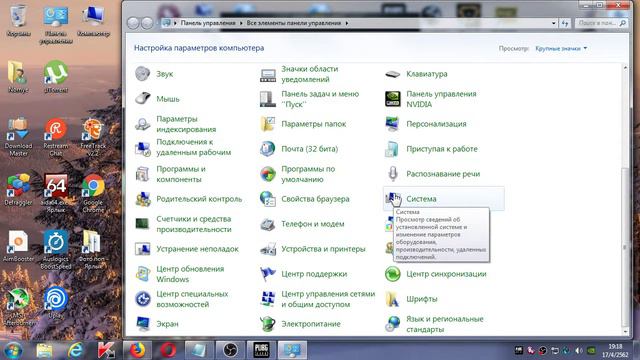Select the Корзина recycle bin desktop icon
The height and width of the screenshot is (360, 640).
pyautogui.click(x=18, y=20)
